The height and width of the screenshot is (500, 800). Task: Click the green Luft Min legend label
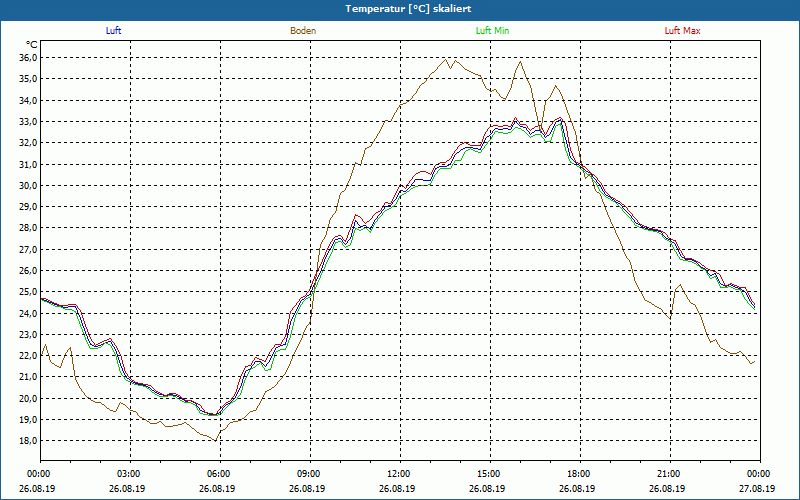tap(492, 31)
